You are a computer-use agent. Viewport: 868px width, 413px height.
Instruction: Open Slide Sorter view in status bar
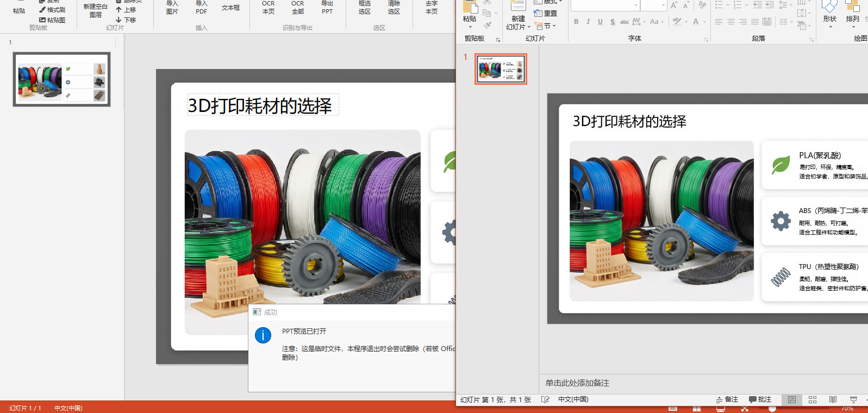coord(813,399)
